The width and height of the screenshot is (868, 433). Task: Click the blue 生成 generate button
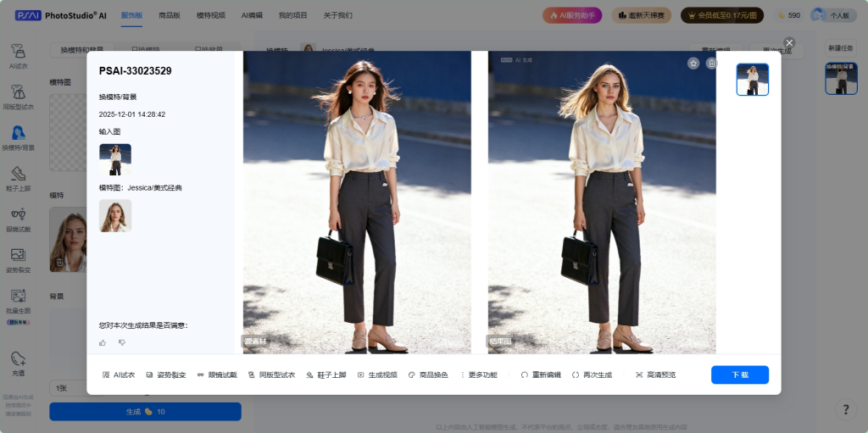point(145,412)
